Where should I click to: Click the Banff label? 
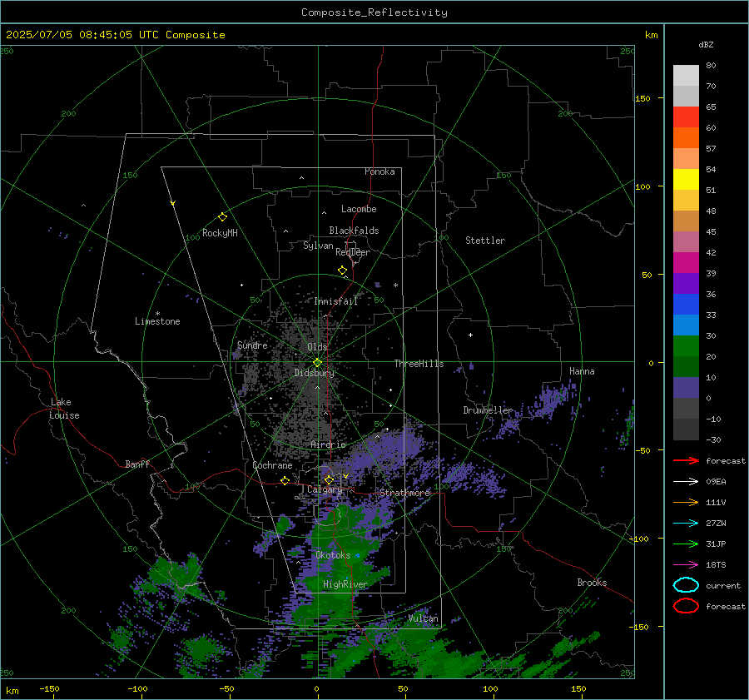click(137, 464)
